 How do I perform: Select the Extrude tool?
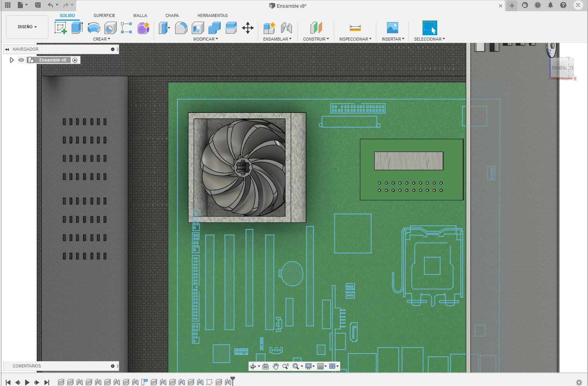[77, 28]
